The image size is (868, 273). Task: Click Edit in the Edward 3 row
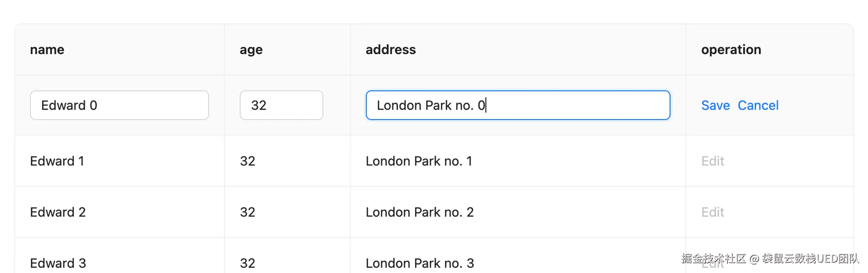coord(713,263)
